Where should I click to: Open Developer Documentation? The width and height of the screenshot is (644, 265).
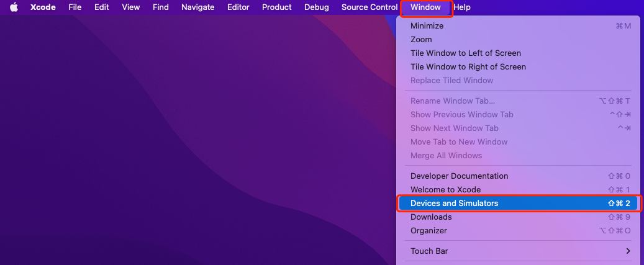(460, 176)
